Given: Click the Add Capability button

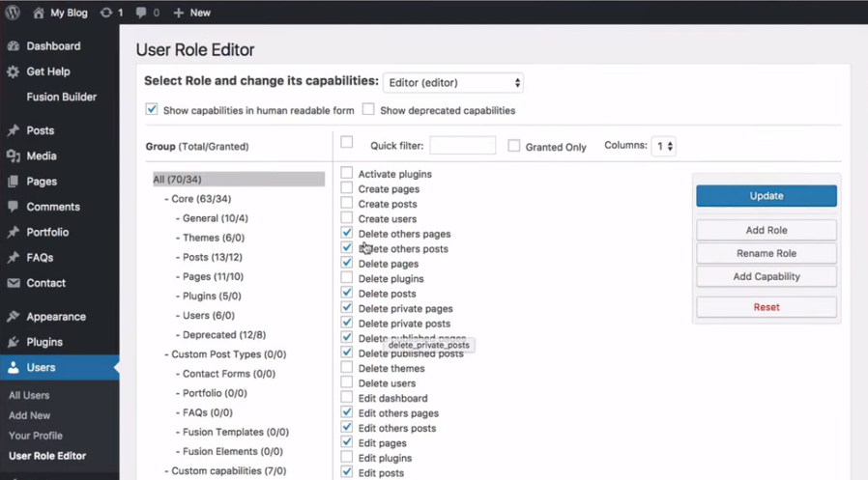Looking at the screenshot, I should [x=766, y=277].
